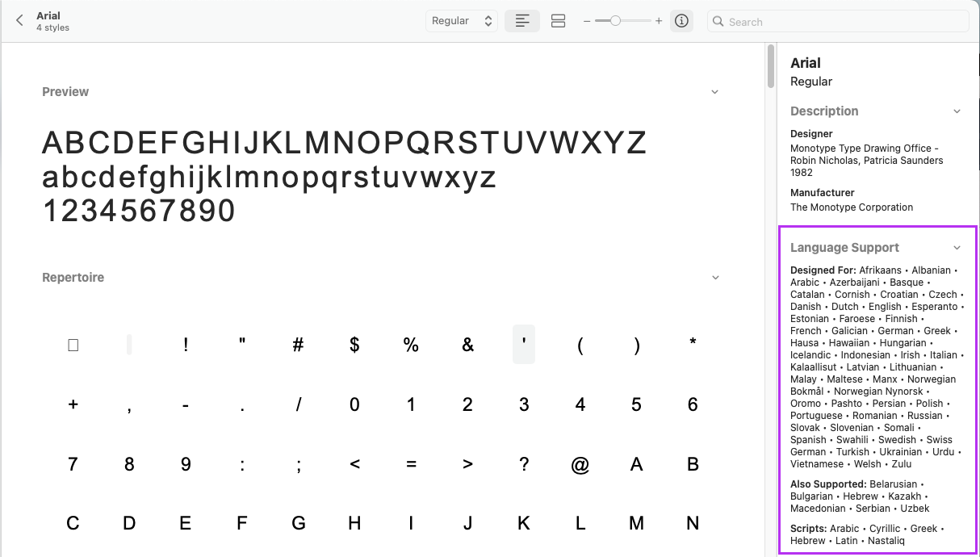Image resolution: width=980 pixels, height=557 pixels.
Task: Click the minus icon to decrease size
Action: (x=587, y=21)
